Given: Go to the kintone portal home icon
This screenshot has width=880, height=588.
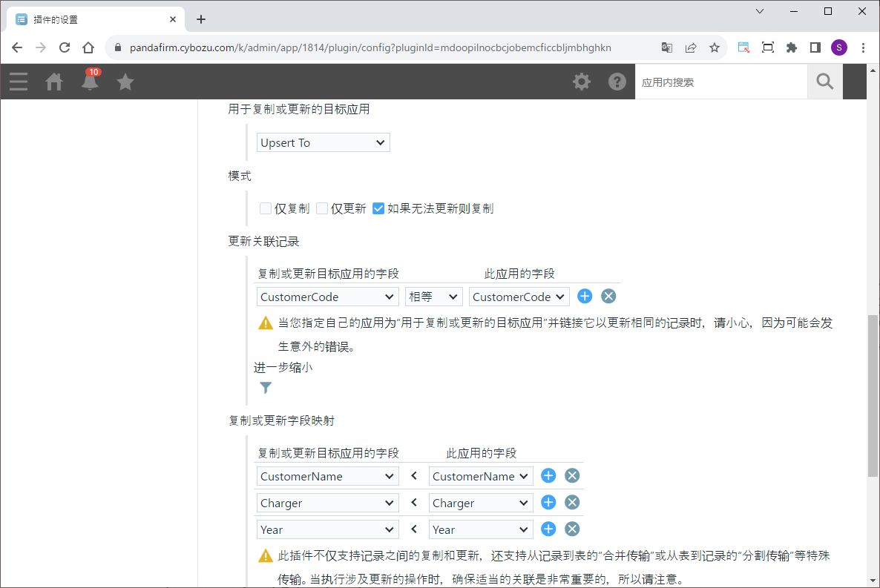Looking at the screenshot, I should pos(54,82).
